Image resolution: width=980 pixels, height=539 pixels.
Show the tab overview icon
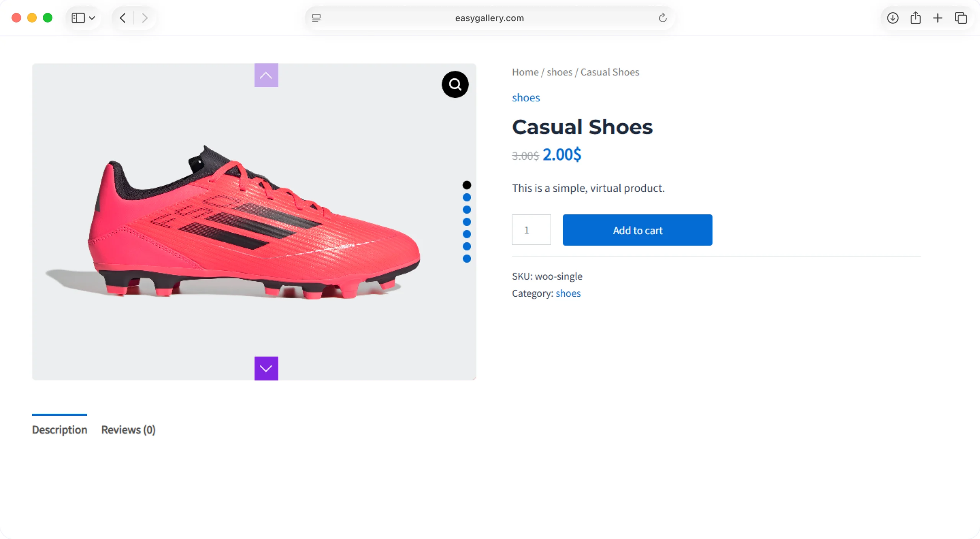point(961,18)
